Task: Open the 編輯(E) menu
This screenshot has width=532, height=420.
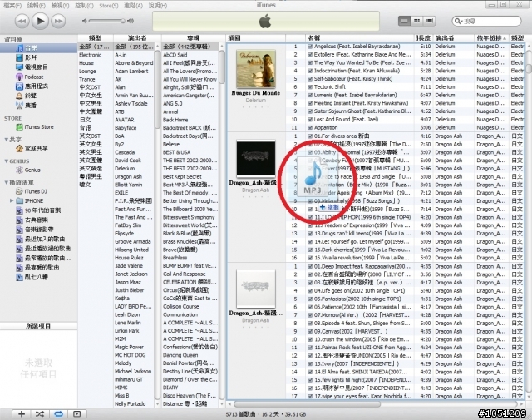Action: [x=37, y=6]
